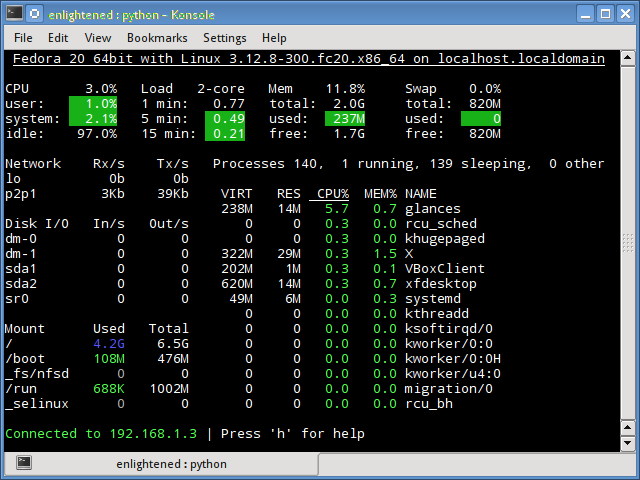Open the Bookmarks menu
640x480 pixels.
pos(157,38)
